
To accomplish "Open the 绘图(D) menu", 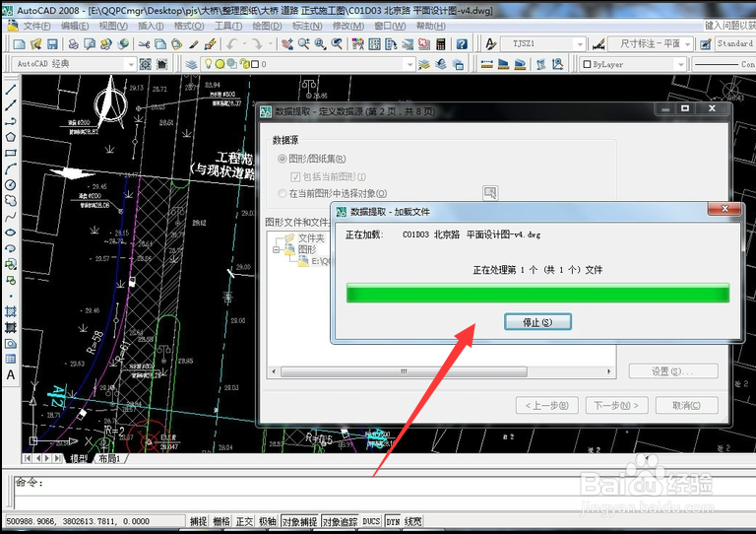I will point(267,26).
